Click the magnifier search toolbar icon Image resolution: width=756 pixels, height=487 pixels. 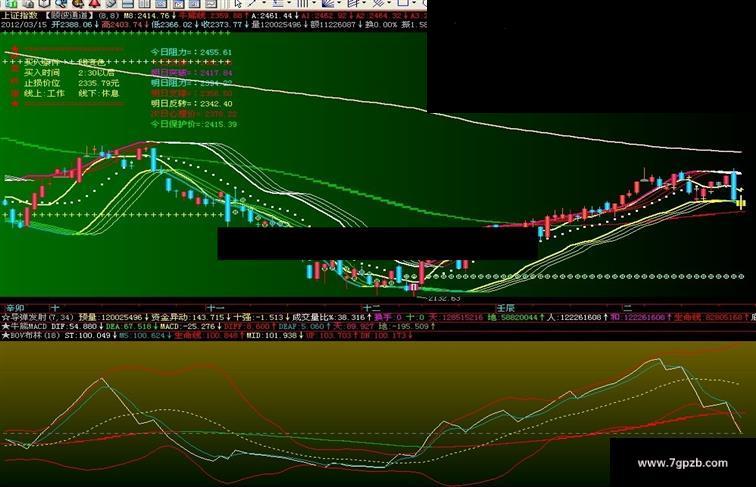60,3
